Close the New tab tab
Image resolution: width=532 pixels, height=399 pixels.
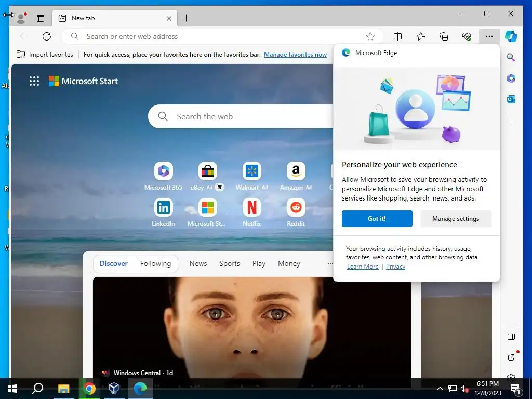click(169, 18)
